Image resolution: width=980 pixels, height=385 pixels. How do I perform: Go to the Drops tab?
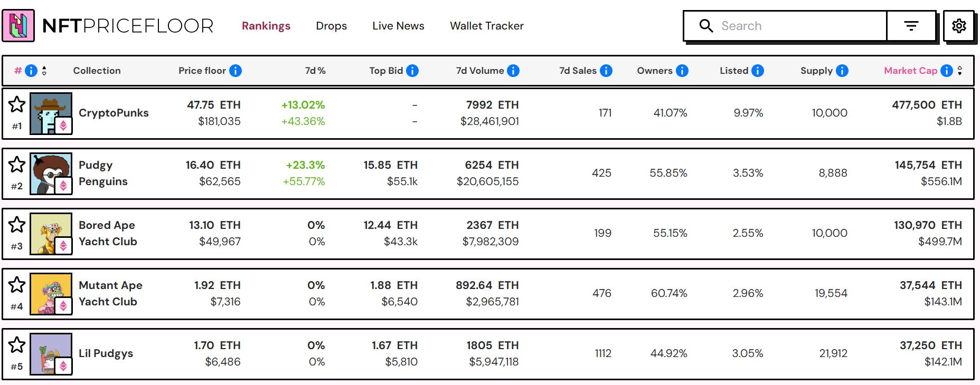(331, 26)
